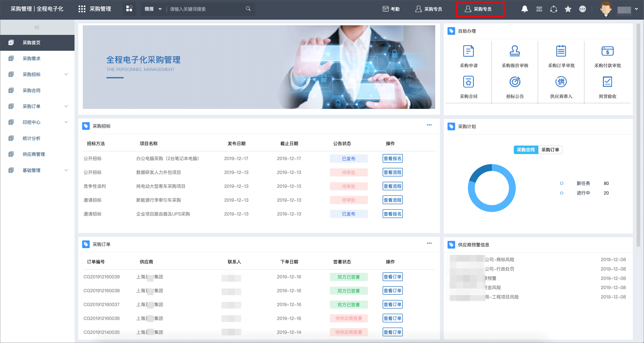Switch to 采购订单 tab in 采购计划

[550, 150]
